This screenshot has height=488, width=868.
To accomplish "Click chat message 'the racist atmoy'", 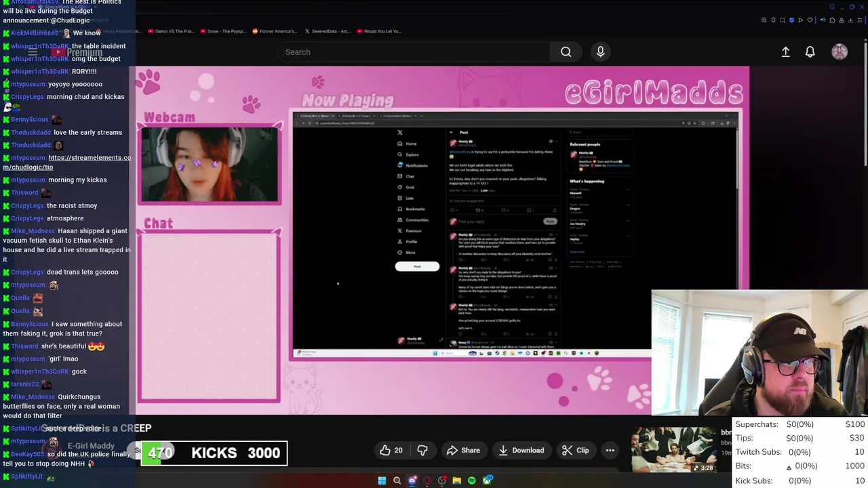I will pos(72,205).
